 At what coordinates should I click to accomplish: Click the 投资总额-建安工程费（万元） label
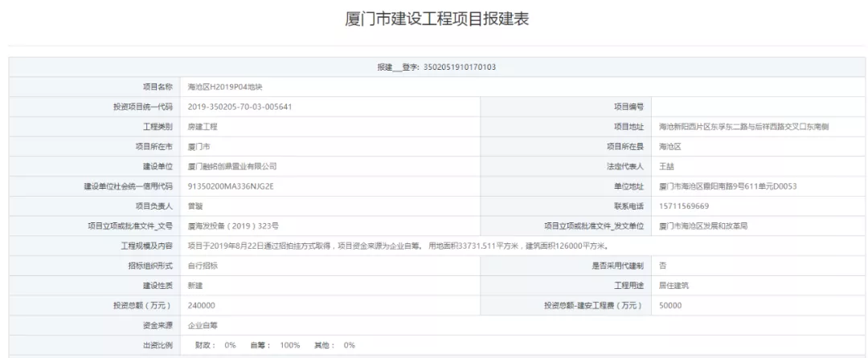click(x=594, y=306)
